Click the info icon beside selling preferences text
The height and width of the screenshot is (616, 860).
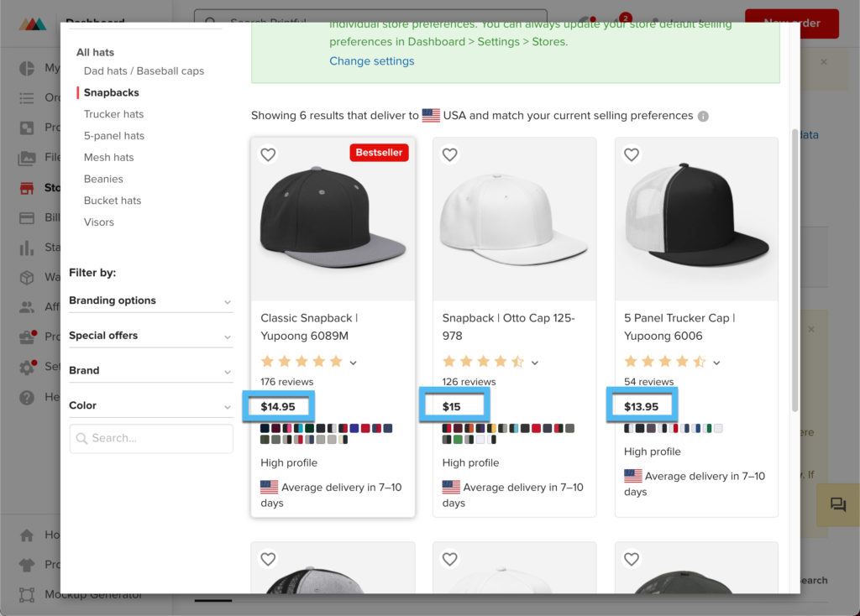point(703,116)
